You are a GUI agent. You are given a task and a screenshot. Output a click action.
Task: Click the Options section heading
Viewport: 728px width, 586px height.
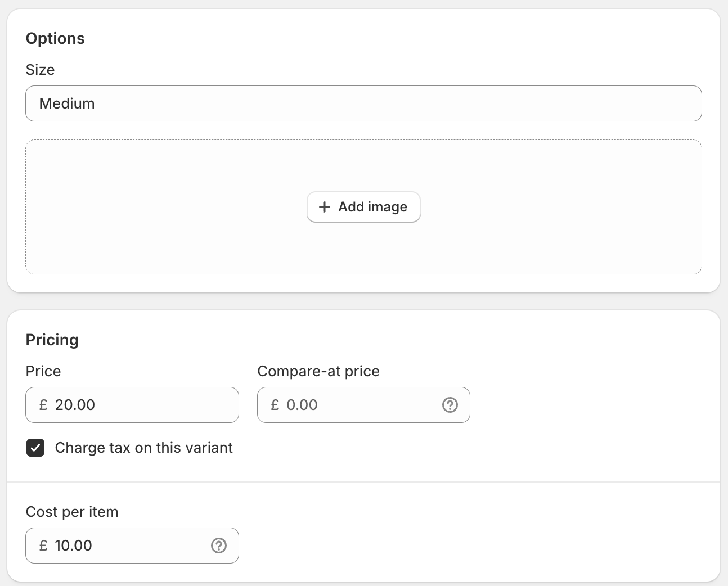click(55, 38)
